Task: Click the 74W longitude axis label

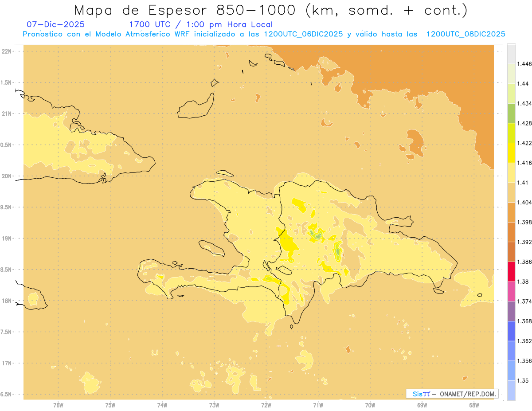Action: pos(162,405)
